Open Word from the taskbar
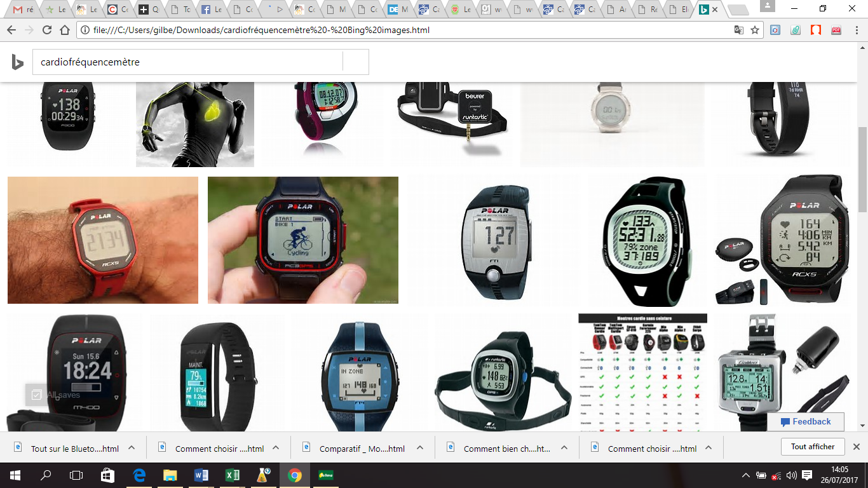This screenshot has width=868, height=488. coord(201,475)
